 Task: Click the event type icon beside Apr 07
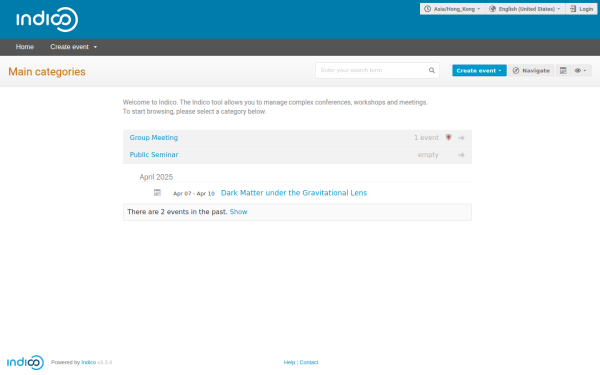[157, 192]
